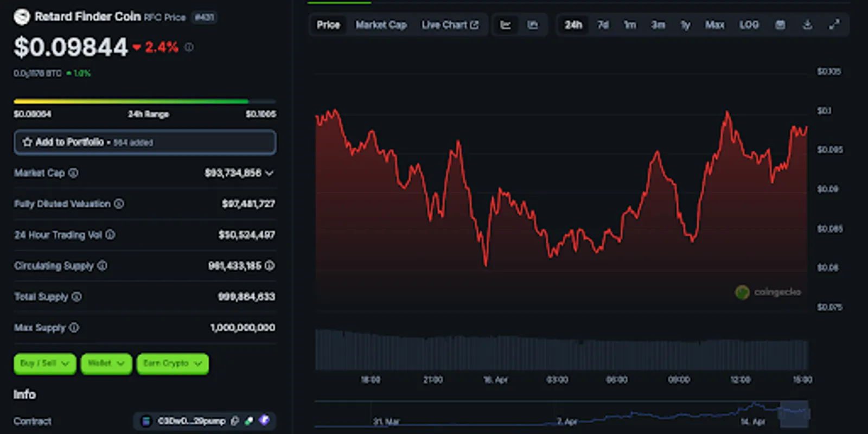Viewport: 868px width, 434px height.
Task: Click the Retard Finder Coin logo icon
Action: click(22, 17)
